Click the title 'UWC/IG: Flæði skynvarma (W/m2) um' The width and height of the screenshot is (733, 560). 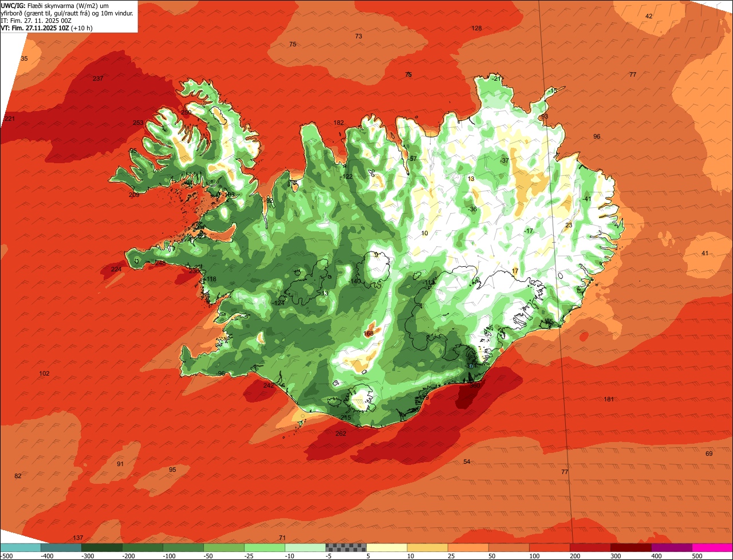click(55, 5)
